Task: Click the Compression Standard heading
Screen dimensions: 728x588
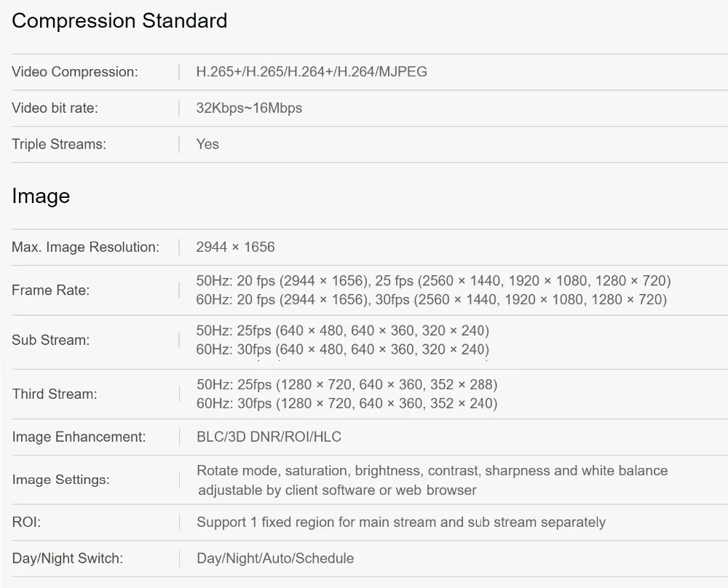Action: [x=119, y=21]
